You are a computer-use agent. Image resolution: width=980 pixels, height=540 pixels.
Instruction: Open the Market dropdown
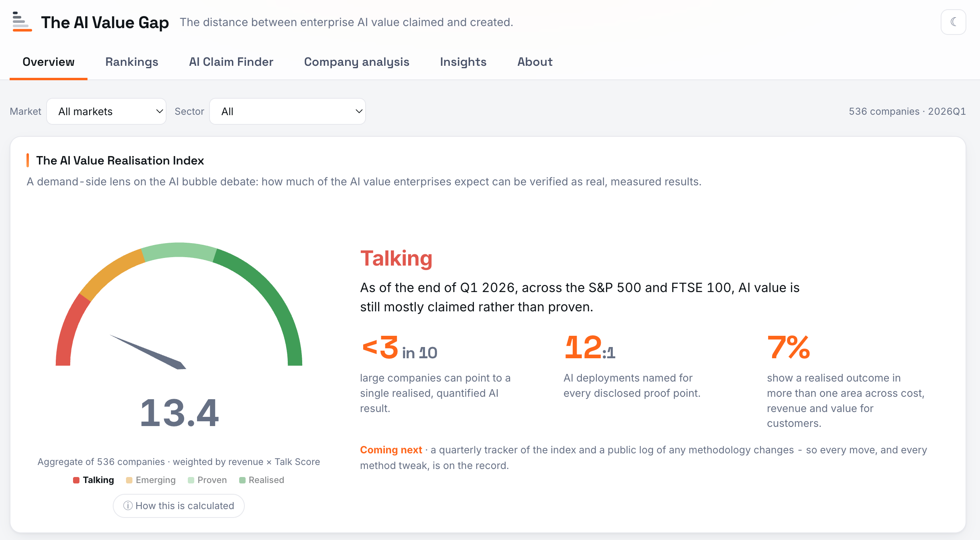pos(106,111)
